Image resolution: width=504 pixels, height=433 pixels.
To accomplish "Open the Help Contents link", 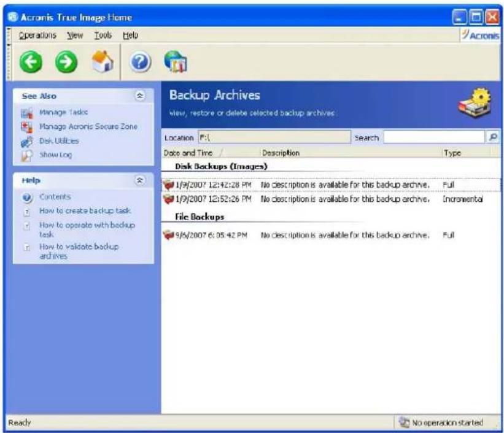I will pos(55,197).
